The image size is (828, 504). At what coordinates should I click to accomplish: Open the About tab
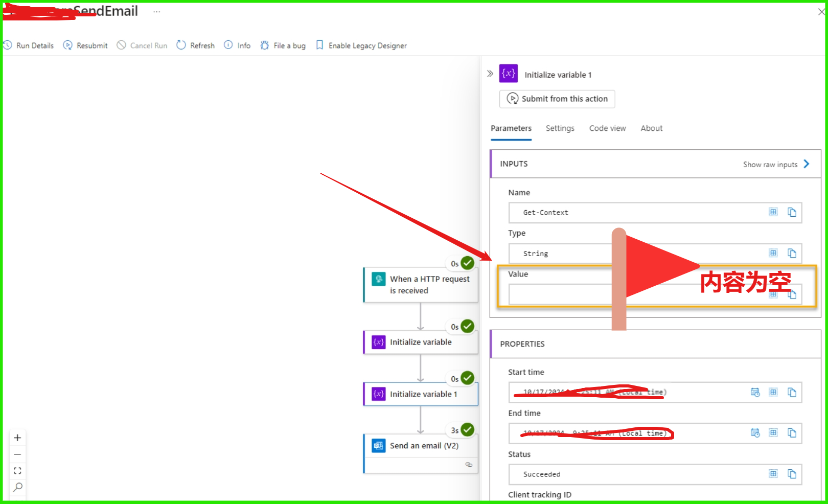coord(651,128)
